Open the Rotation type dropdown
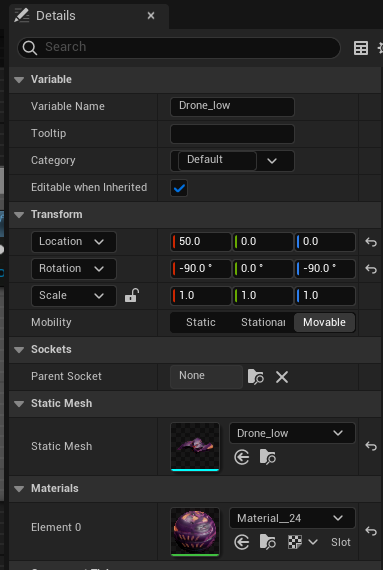The width and height of the screenshot is (383, 570). click(74, 269)
